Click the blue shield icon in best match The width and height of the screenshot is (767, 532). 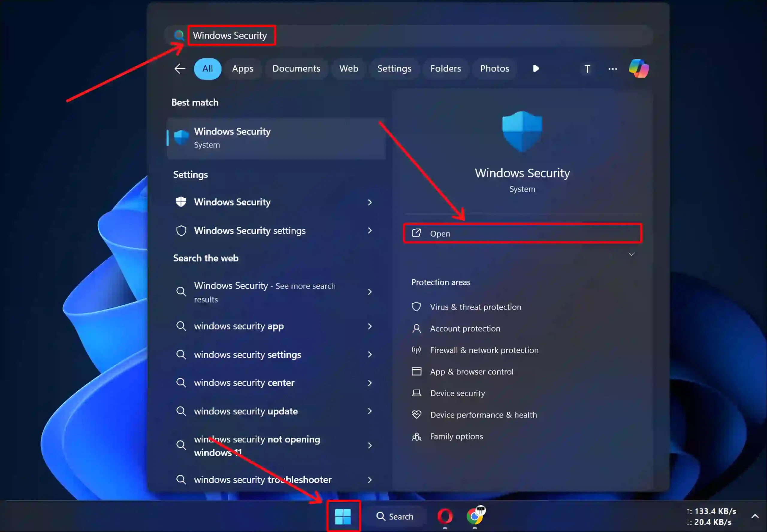[x=181, y=137]
